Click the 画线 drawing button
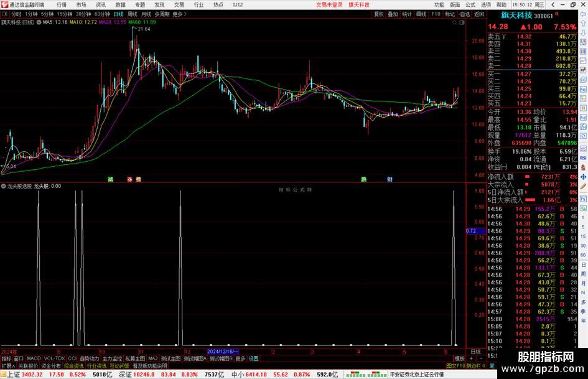 point(421,14)
